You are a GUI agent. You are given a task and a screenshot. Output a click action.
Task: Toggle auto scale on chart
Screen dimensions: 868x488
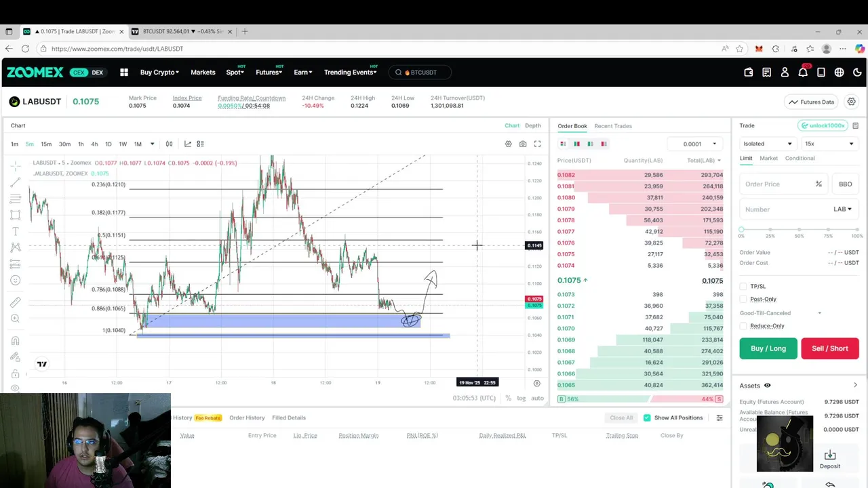click(537, 398)
